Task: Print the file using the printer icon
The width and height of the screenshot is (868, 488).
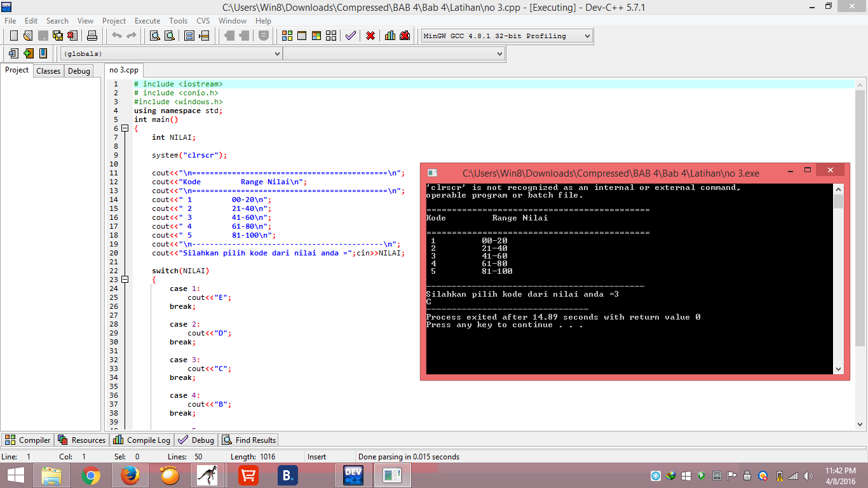Action: (x=92, y=36)
